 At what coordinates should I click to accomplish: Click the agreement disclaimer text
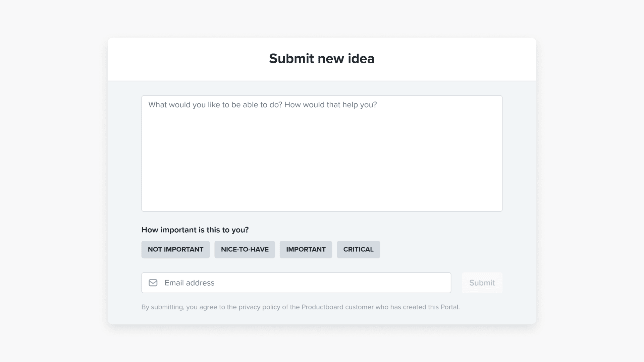[x=300, y=307]
